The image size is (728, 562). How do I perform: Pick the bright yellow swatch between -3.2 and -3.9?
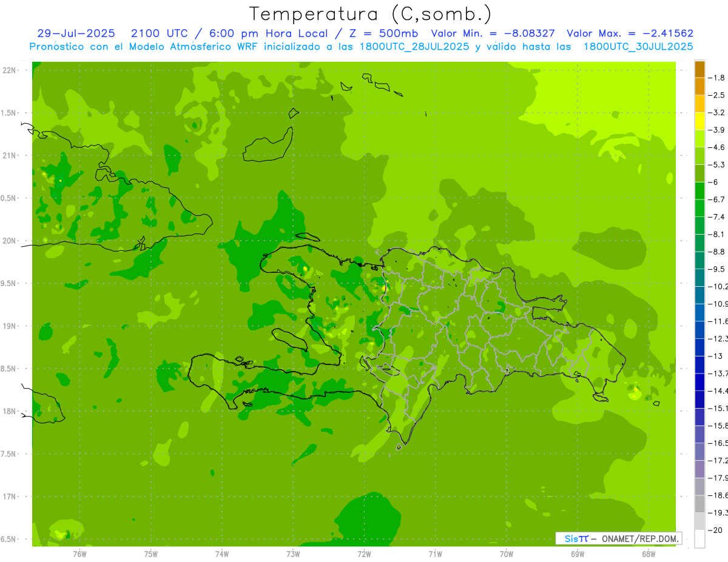tap(699, 121)
